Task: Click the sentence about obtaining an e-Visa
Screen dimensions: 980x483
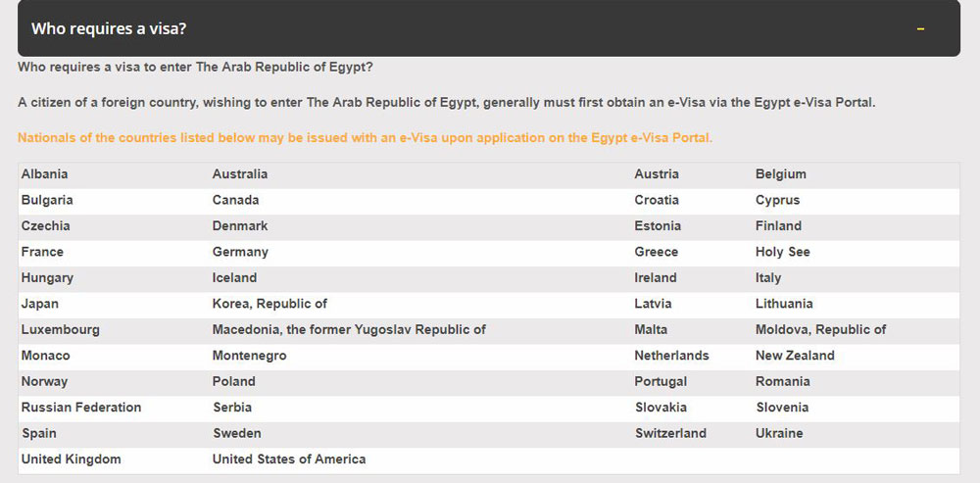Action: 446,102
